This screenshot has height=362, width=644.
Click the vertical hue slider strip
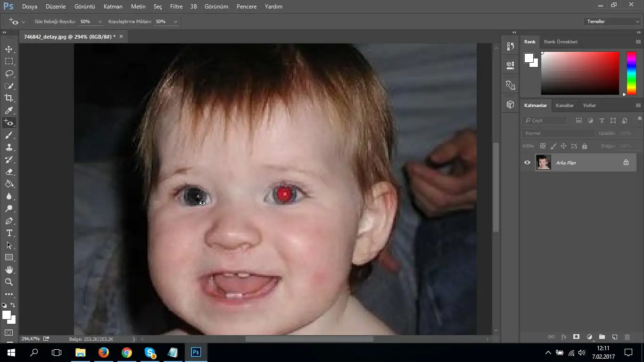pos(631,73)
